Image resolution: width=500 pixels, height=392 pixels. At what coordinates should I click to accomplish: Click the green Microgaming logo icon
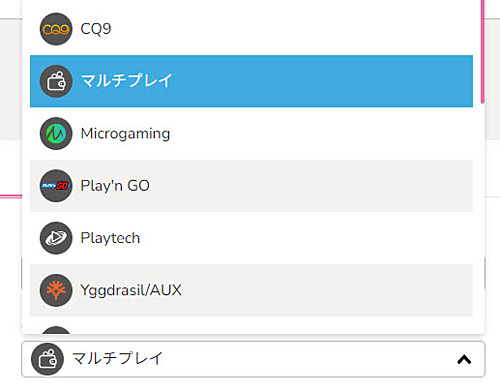(56, 133)
